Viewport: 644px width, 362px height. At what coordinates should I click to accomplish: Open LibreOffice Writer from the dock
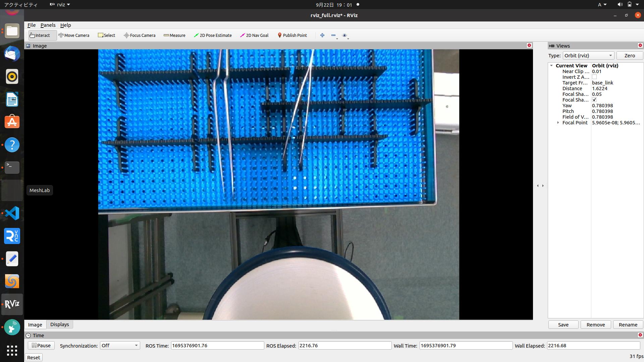pos(12,100)
